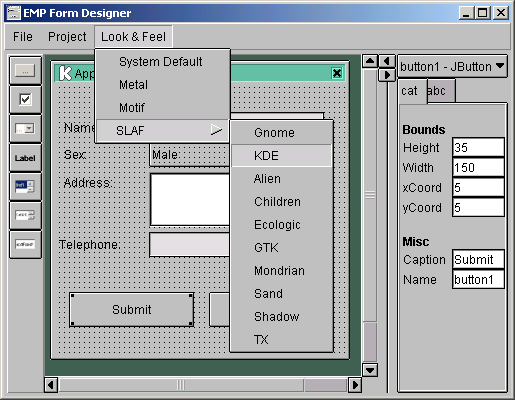Click the Name field showing button1
This screenshot has width=515, height=400.
[x=478, y=279]
